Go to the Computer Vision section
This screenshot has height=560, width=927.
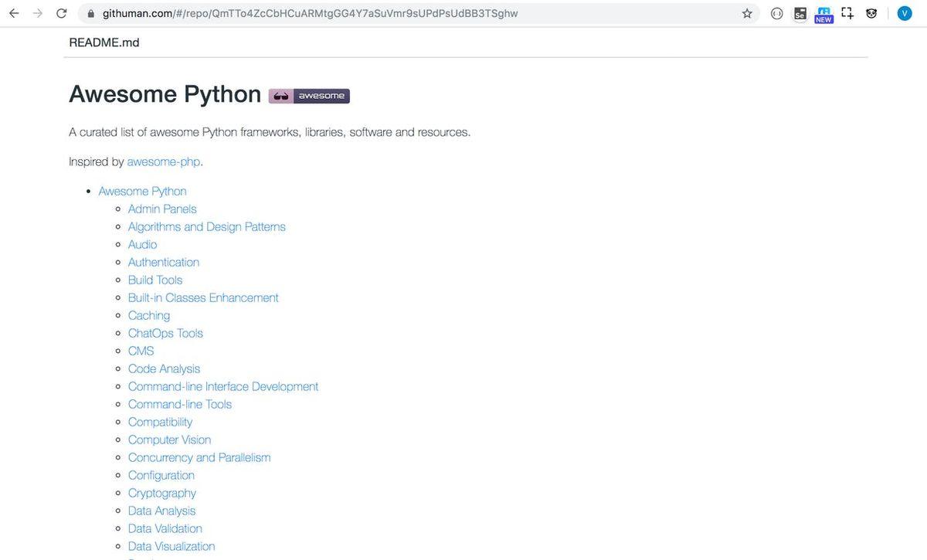169,440
